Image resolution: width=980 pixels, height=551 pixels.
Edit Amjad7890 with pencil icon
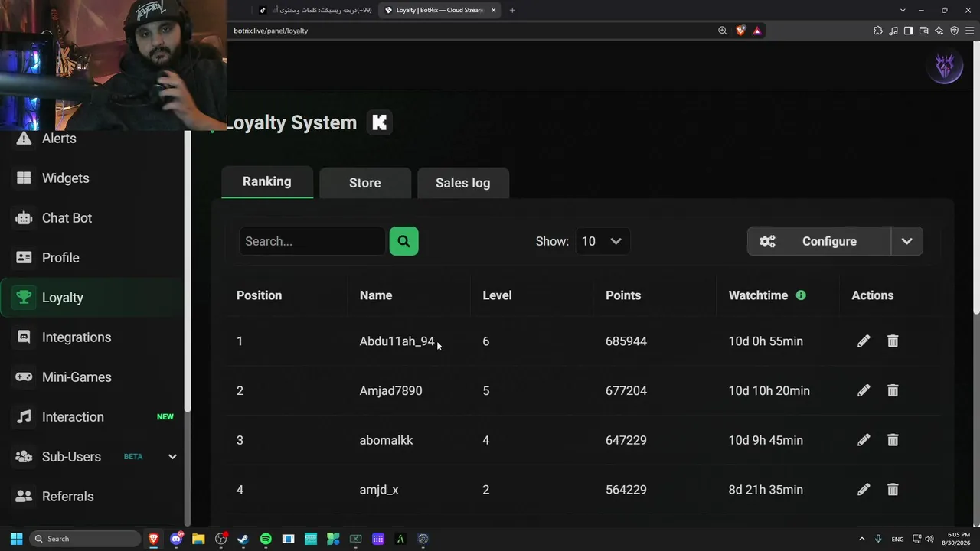(x=864, y=390)
